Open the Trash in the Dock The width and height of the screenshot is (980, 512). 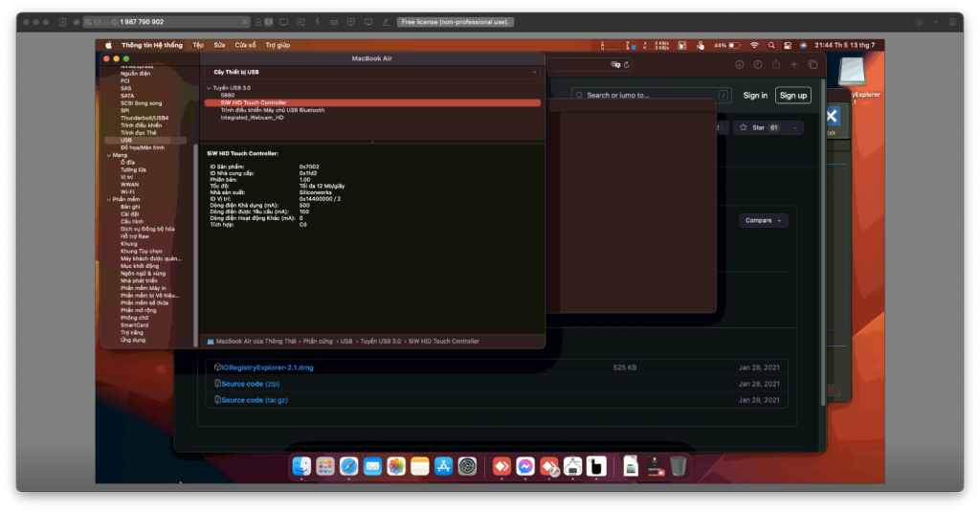pyautogui.click(x=679, y=466)
